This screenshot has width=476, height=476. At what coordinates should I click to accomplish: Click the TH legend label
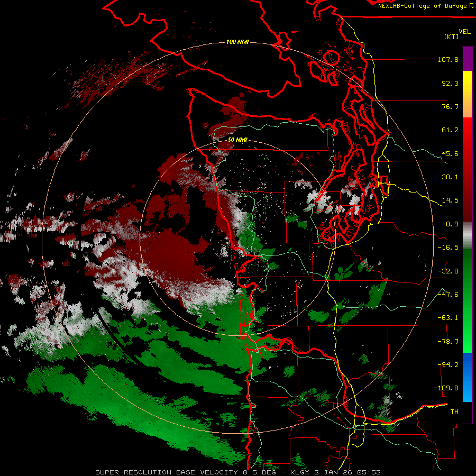[454, 412]
